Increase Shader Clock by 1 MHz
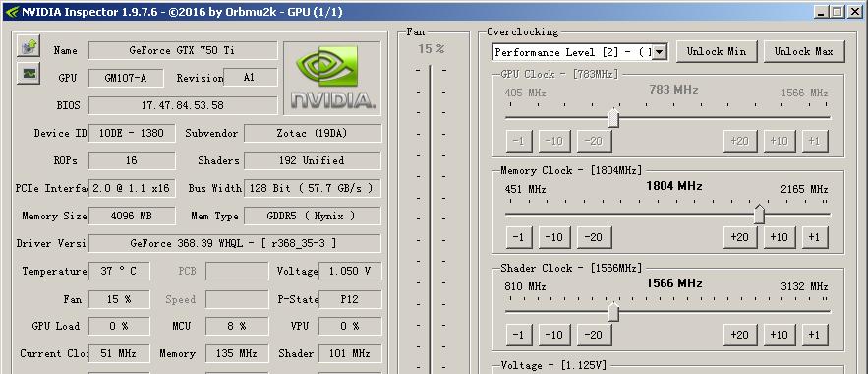868x374 pixels. click(815, 335)
